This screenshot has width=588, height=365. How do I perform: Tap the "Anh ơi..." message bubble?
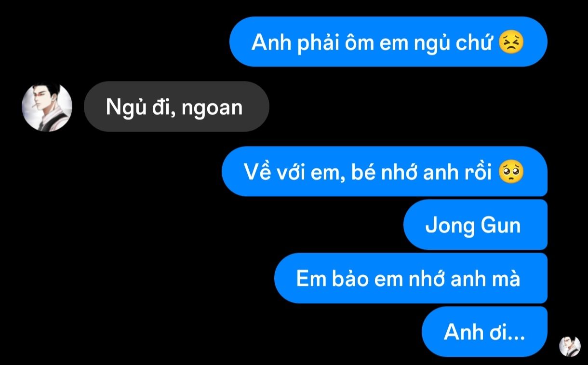pos(484,332)
